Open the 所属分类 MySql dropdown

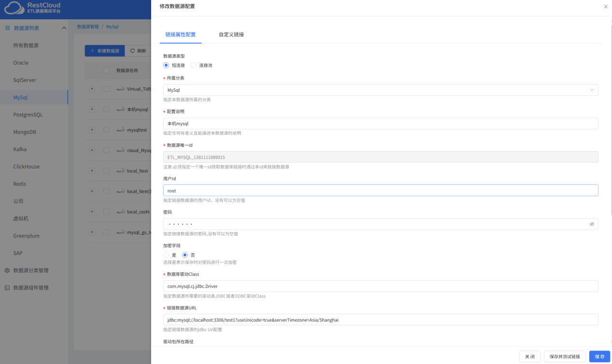point(381,90)
